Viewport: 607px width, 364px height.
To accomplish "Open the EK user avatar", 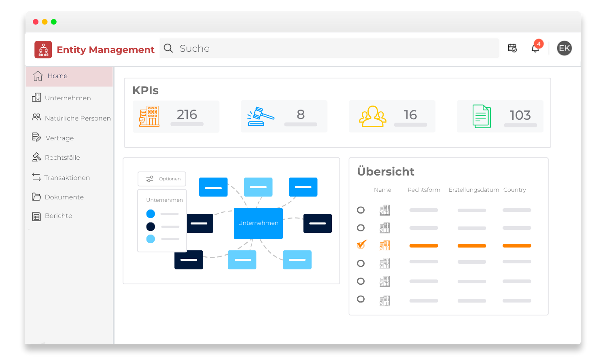I will 564,48.
